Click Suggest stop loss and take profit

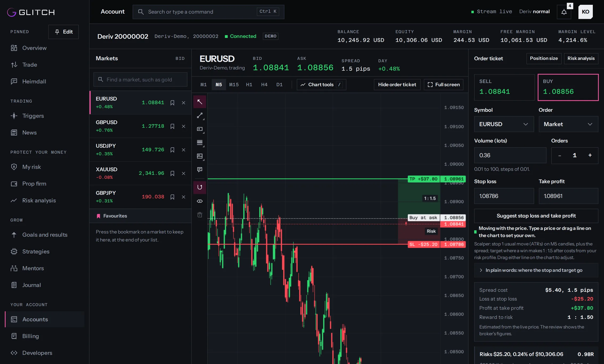point(536,216)
